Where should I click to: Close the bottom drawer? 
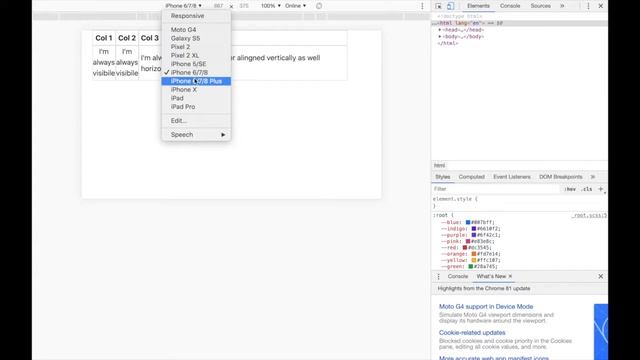[601, 276]
